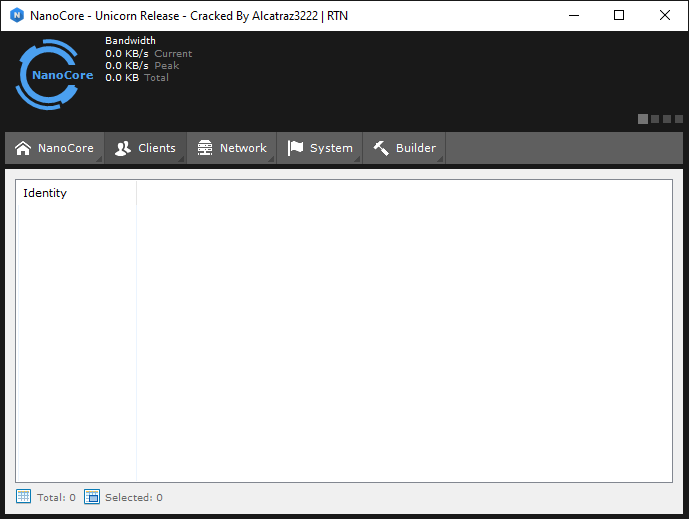
Task: Click the highlighted first indicator square
Action: 643,119
